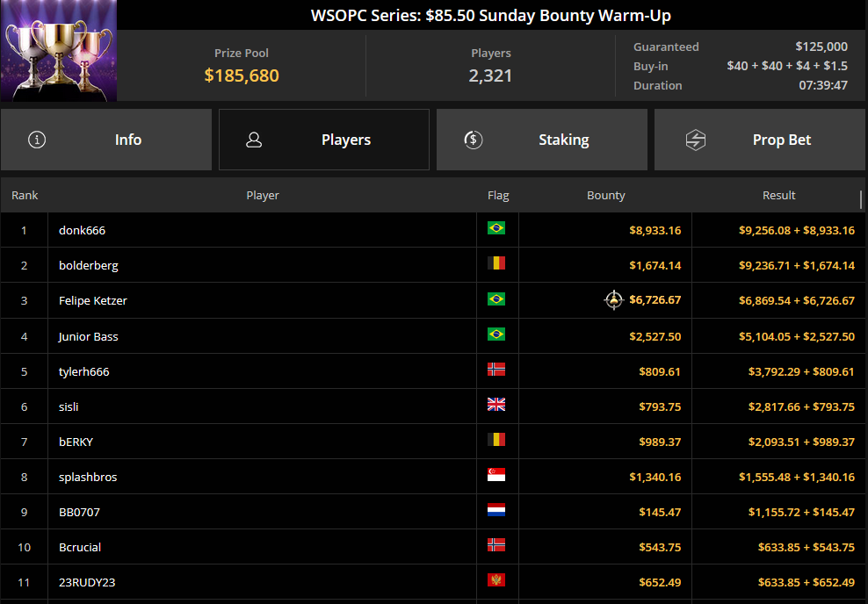
Task: Select player Bcrucial
Action: click(80, 547)
